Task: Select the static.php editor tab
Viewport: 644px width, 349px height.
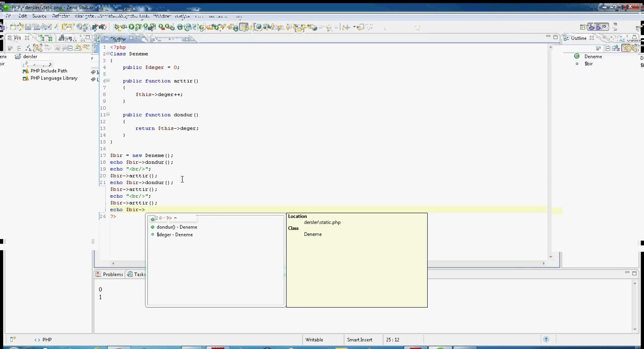Action: click(117, 39)
